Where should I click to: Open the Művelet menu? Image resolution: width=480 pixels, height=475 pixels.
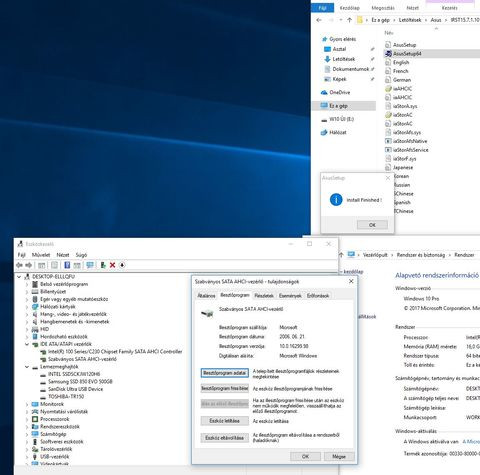[41, 255]
